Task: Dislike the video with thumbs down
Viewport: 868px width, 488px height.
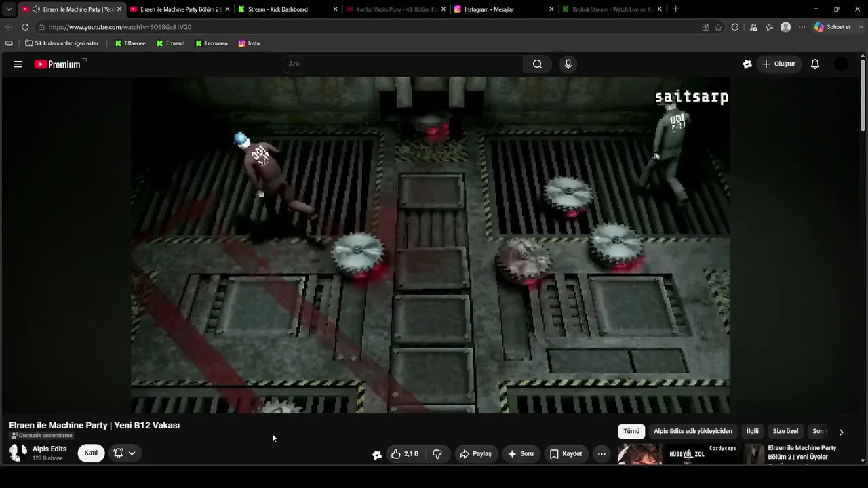Action: coord(437,454)
